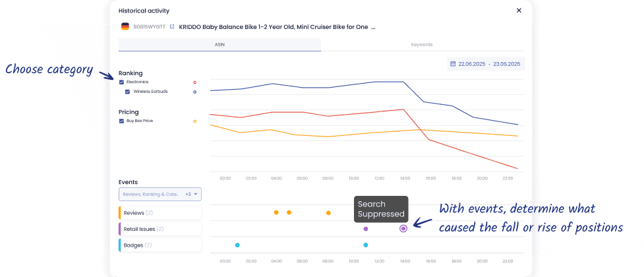Screen dimensions: 644x277
Task: Click the first teal Badges event dot
Action: click(x=237, y=245)
